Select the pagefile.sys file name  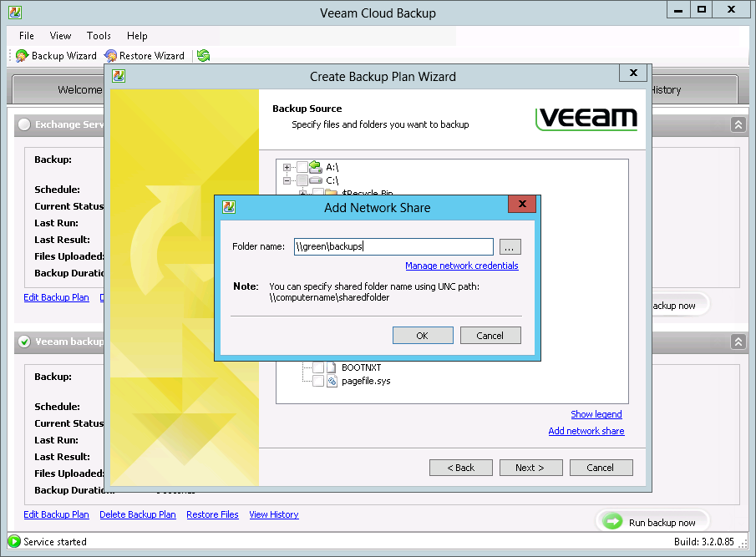pos(366,381)
